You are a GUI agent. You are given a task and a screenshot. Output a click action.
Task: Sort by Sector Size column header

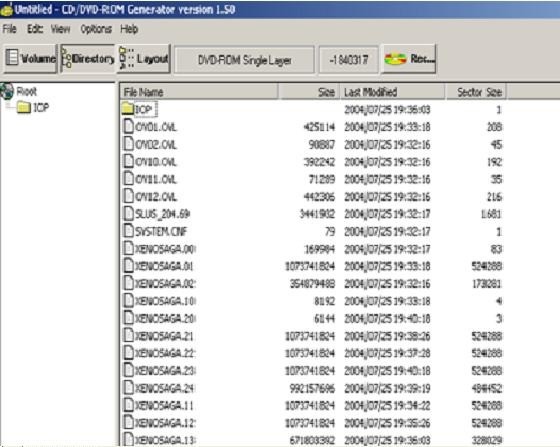pyautogui.click(x=476, y=92)
